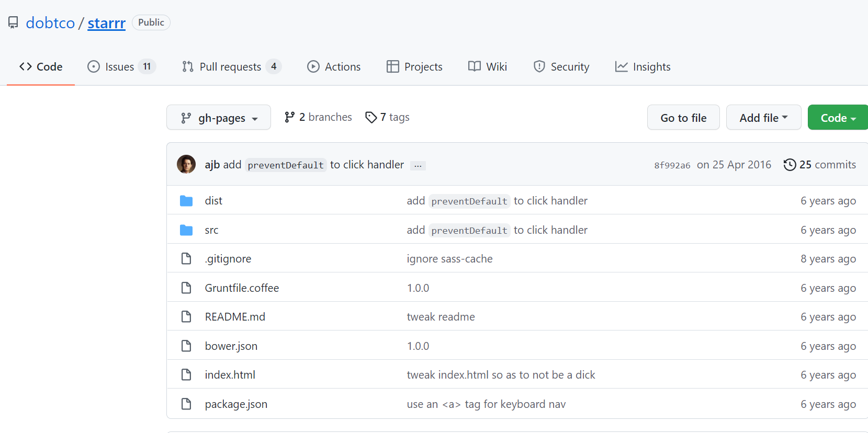Select the Code tab

click(41, 66)
